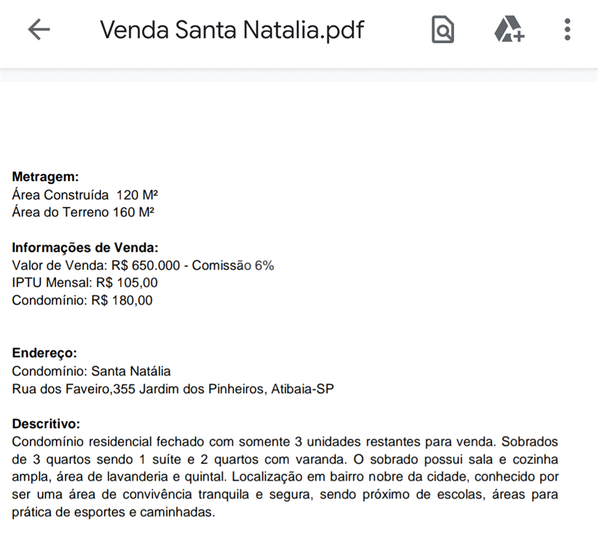Select the Descritivo heading
This screenshot has height=535, width=598.
tap(46, 424)
